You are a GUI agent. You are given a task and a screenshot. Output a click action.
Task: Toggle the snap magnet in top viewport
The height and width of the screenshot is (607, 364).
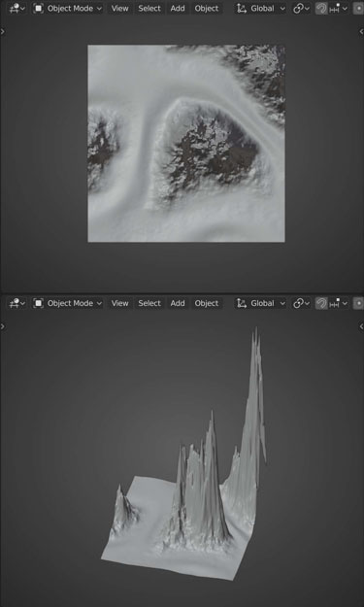[321, 8]
